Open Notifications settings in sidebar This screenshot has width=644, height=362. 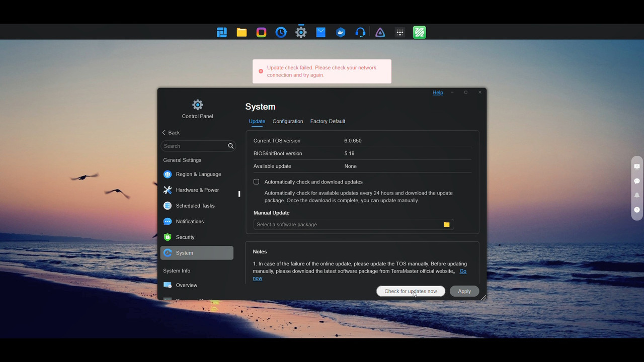[x=197, y=221]
